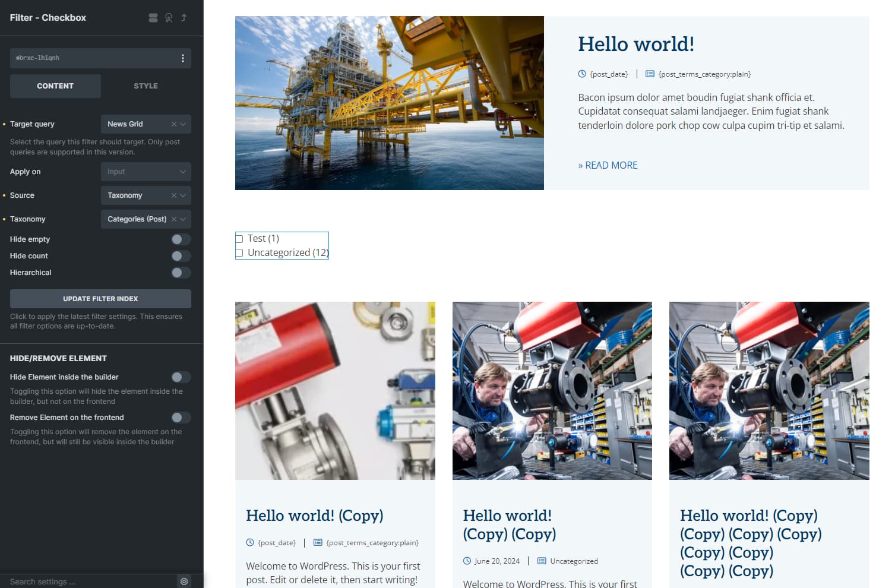Screen dimensions: 895x588
Task: Expand Source dropdown arrow
Action: coord(183,195)
